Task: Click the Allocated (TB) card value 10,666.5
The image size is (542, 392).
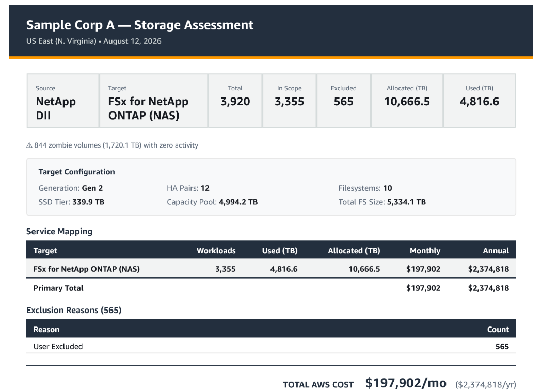Action: [407, 102]
